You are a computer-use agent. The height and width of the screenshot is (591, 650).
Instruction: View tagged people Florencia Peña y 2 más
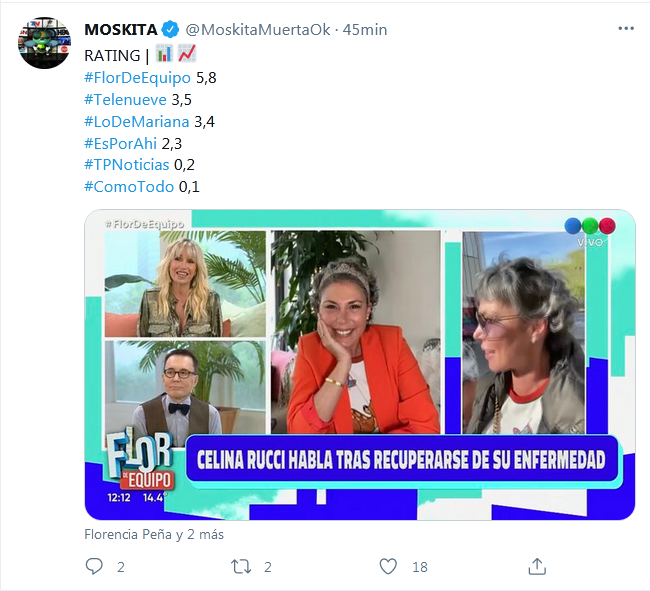click(x=154, y=534)
